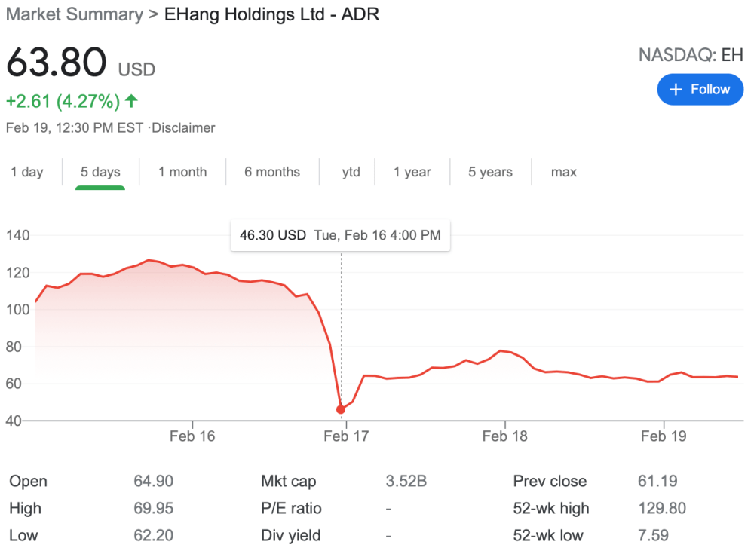This screenshot has height=560, width=754.
Task: Click the Follow button
Action: click(700, 89)
